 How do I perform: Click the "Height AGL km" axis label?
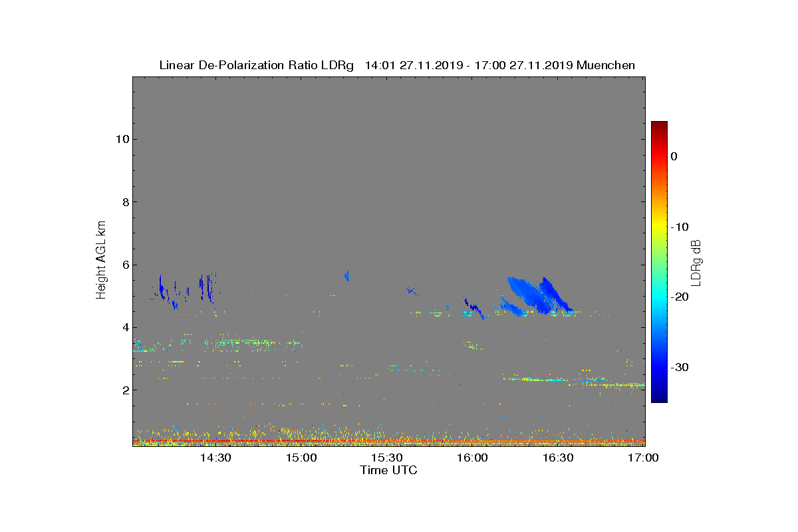(101, 261)
